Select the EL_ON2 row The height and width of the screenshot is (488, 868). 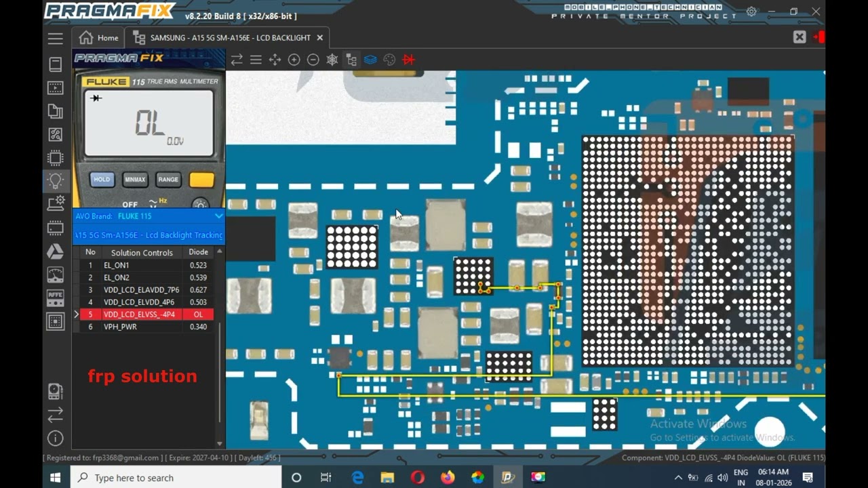[x=143, y=277]
